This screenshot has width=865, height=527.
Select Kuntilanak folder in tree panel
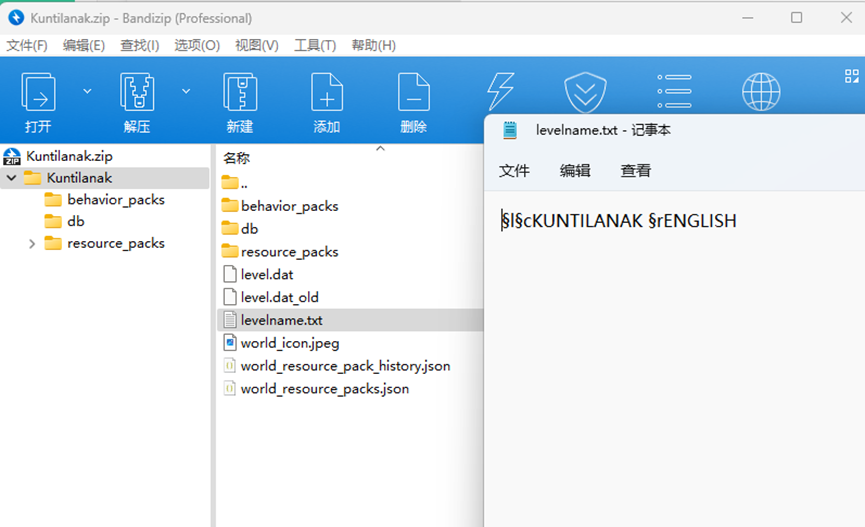[x=79, y=178]
